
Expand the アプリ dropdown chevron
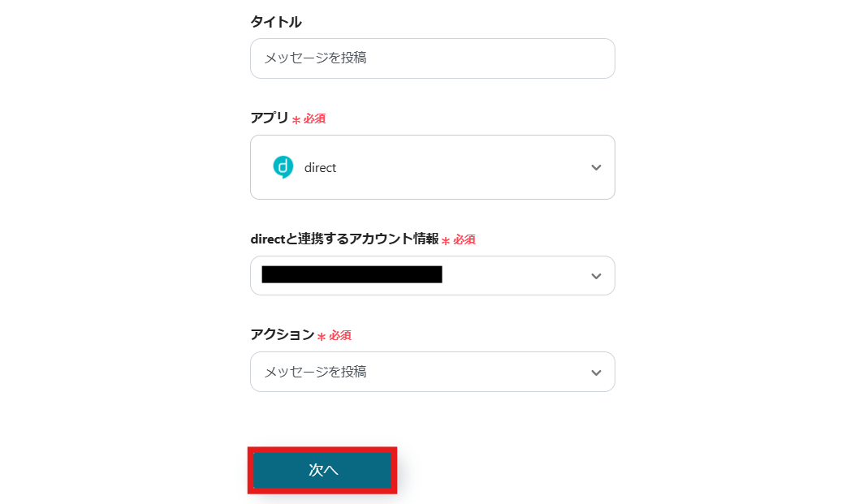[596, 167]
